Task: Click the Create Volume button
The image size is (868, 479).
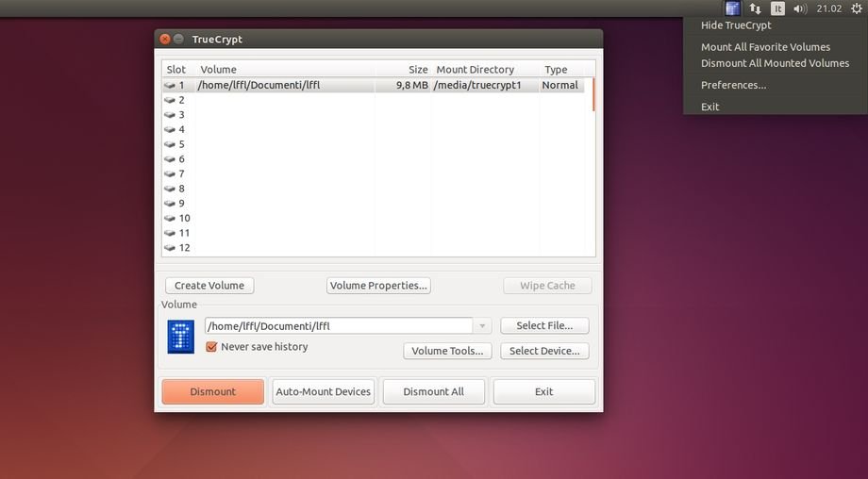Action: 209,286
